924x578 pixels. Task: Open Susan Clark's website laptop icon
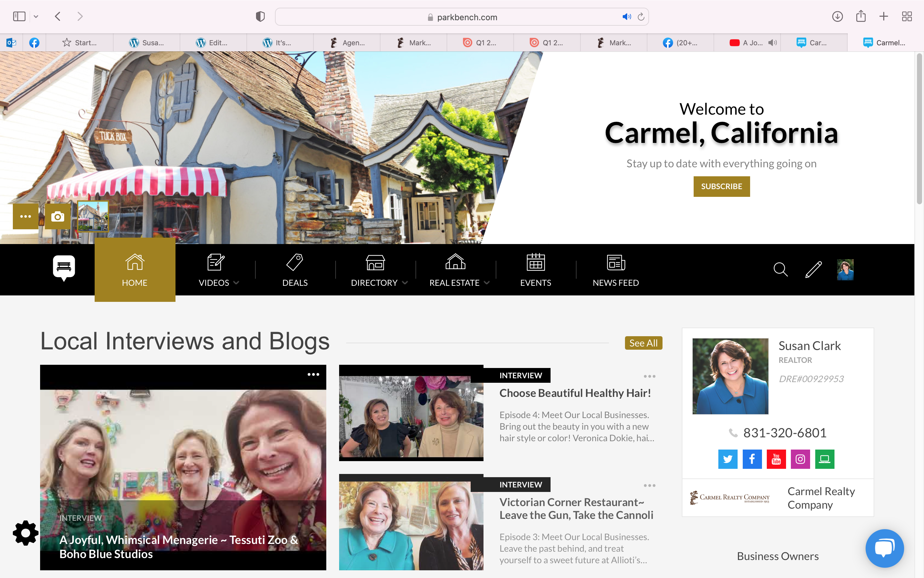click(x=825, y=459)
